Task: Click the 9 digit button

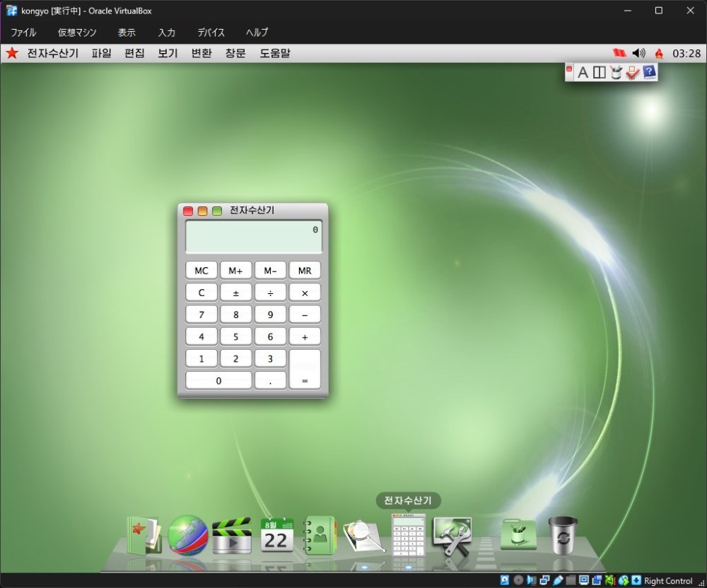Action: [270, 314]
